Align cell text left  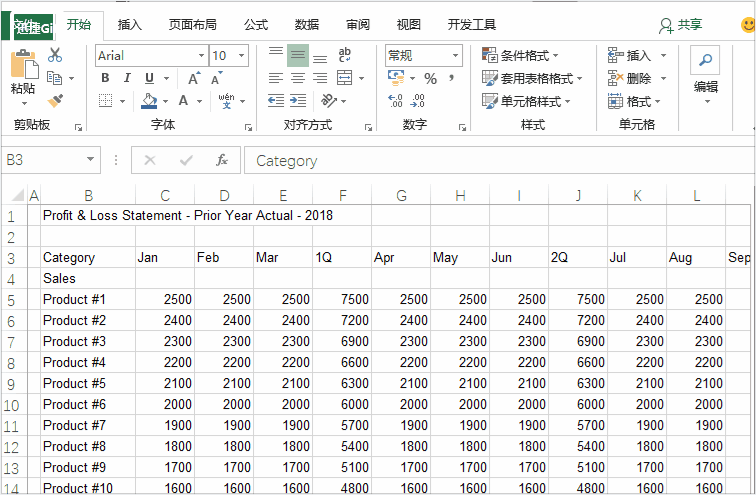(x=276, y=78)
